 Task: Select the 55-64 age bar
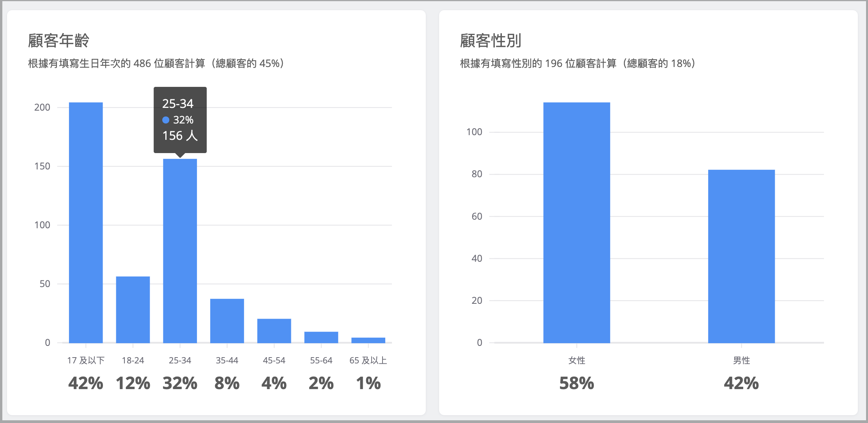tap(321, 337)
